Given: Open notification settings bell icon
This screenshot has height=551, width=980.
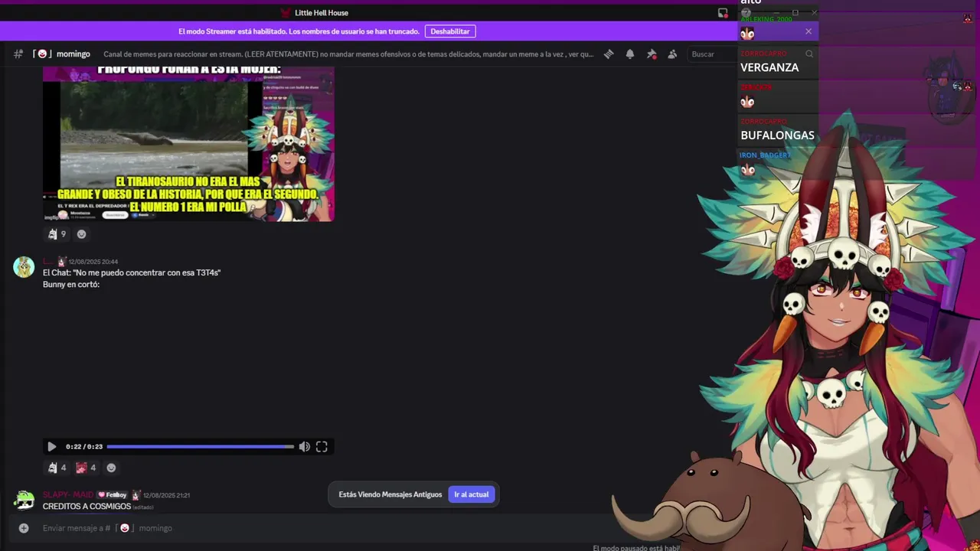Looking at the screenshot, I should tap(630, 54).
